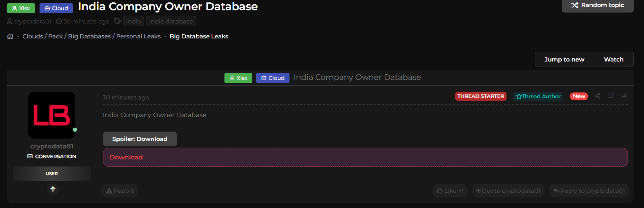
Task: Open the cryptodata01 LB avatar
Action: (52, 115)
